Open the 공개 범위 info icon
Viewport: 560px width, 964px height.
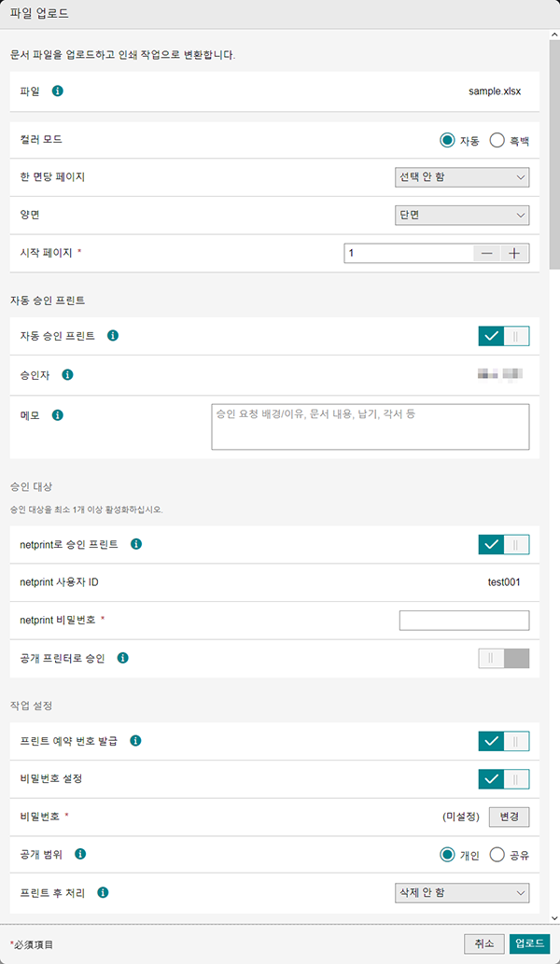click(80, 853)
